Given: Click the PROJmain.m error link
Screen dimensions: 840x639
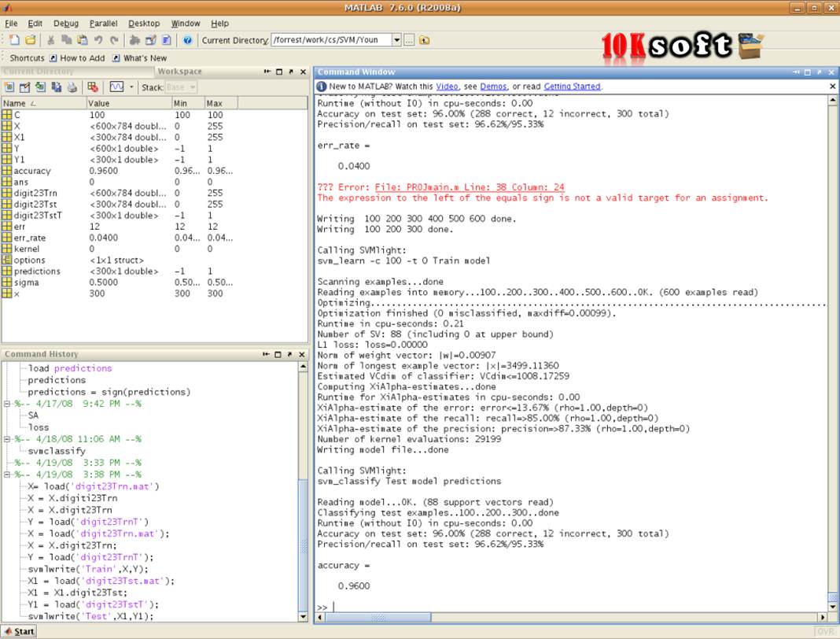Looking at the screenshot, I should (x=470, y=187).
